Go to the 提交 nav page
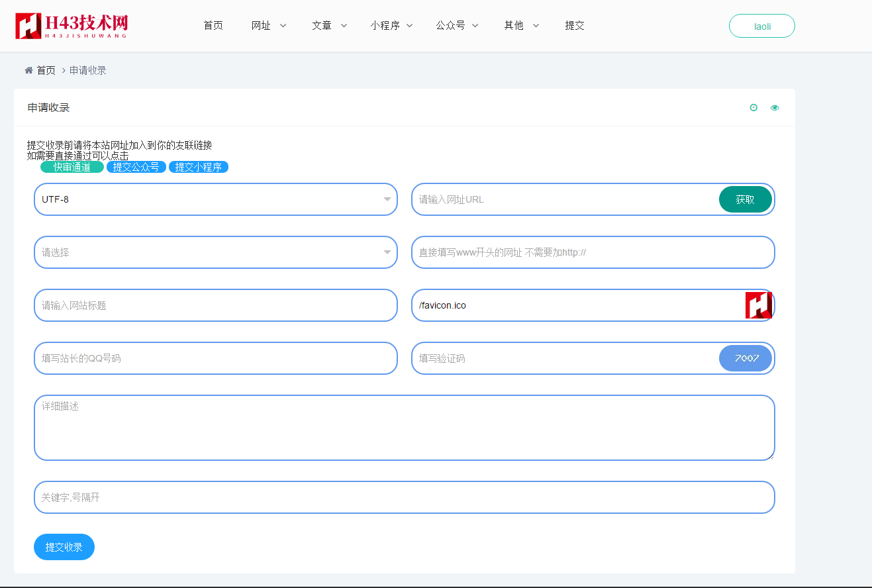The image size is (872, 588). (575, 26)
